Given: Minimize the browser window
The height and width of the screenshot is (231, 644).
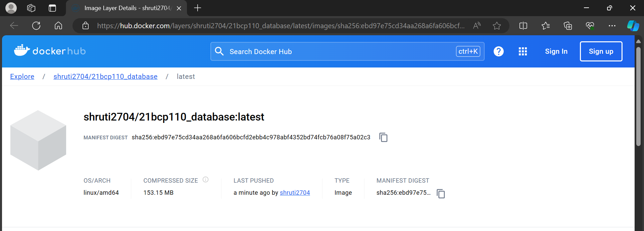Looking at the screenshot, I should tap(587, 8).
